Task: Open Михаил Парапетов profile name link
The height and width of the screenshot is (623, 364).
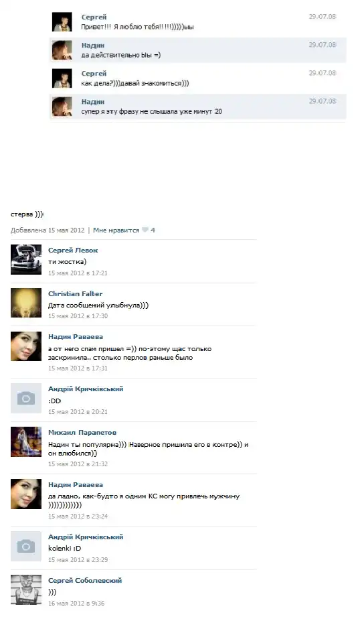Action: tap(82, 432)
